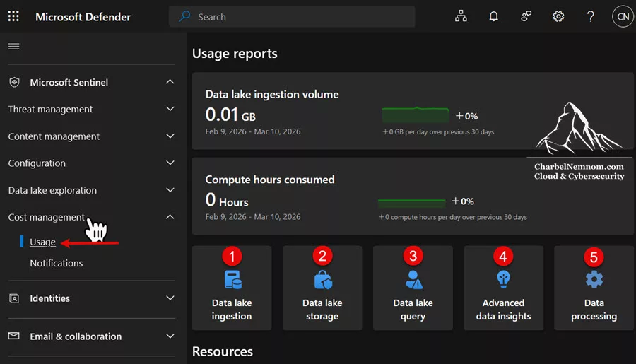Open the CN account avatar

coord(623,17)
